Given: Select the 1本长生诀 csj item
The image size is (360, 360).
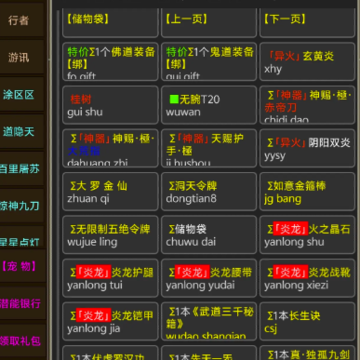Looking at the screenshot, I should pyautogui.click(x=307, y=321).
